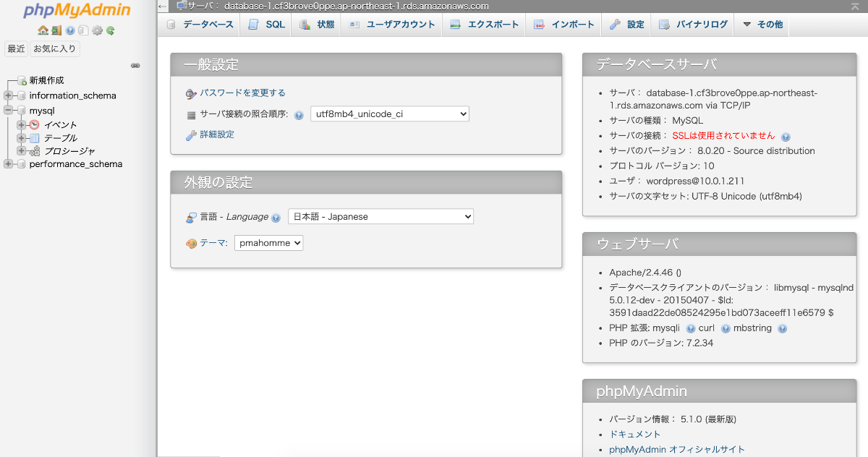
Task: Click the 最近 button in sidebar
Action: click(x=16, y=49)
